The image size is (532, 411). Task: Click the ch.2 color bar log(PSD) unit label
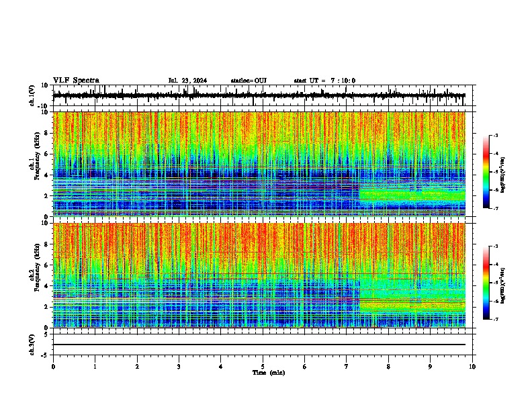502,285
